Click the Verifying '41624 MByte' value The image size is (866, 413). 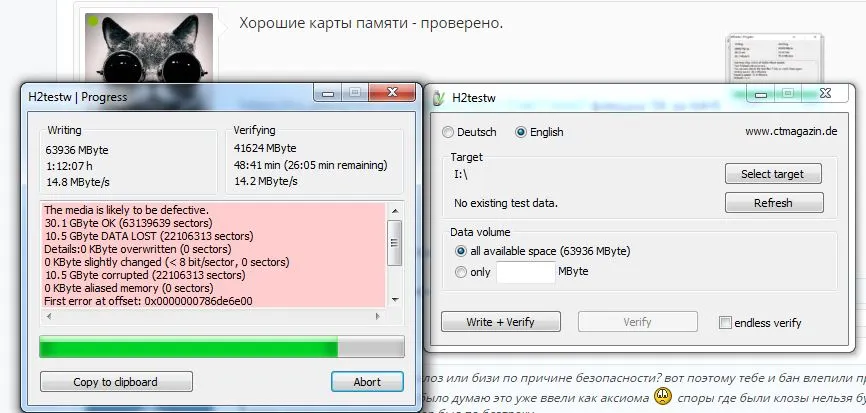point(265,148)
